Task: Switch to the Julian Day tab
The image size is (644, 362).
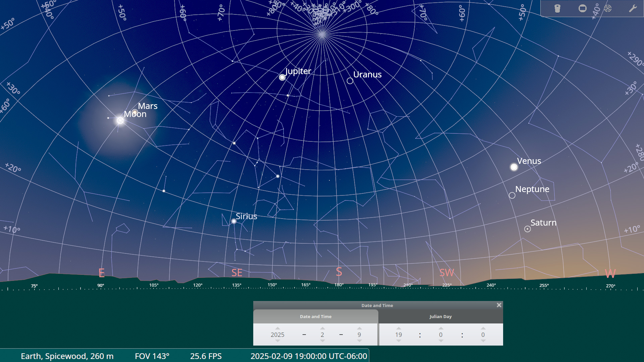Action: 440,316
